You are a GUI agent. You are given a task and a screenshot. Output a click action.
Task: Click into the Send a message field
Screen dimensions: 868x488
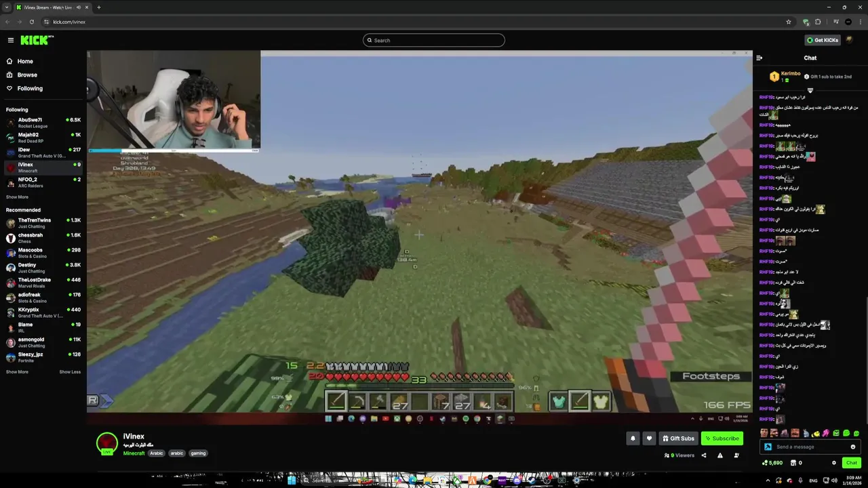click(810, 447)
